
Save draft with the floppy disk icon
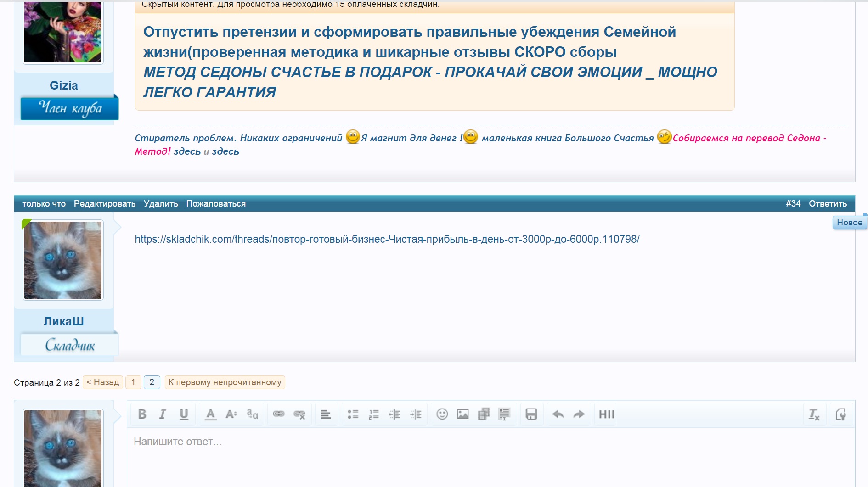[531, 414]
